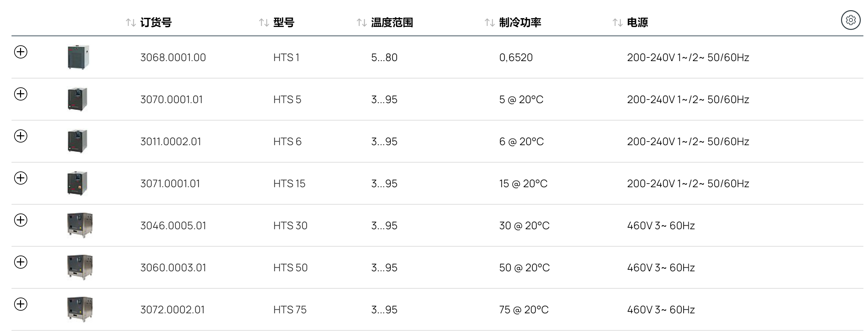The image size is (868, 334).
Task: Click order number 3011.0002.01
Action: coord(171,142)
